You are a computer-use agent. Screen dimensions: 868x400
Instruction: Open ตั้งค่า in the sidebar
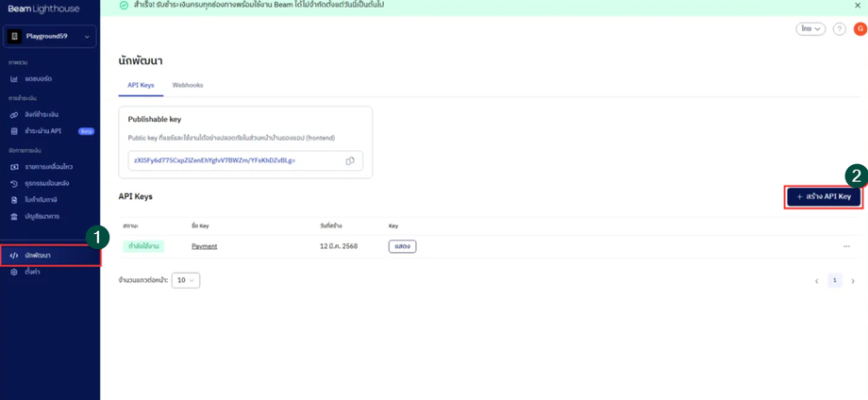[32, 273]
